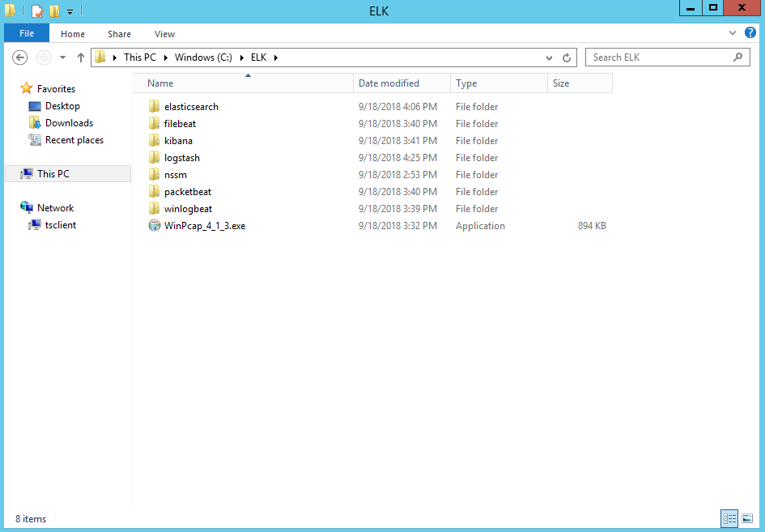Sort by Date modified column
765x532 pixels.
402,83
